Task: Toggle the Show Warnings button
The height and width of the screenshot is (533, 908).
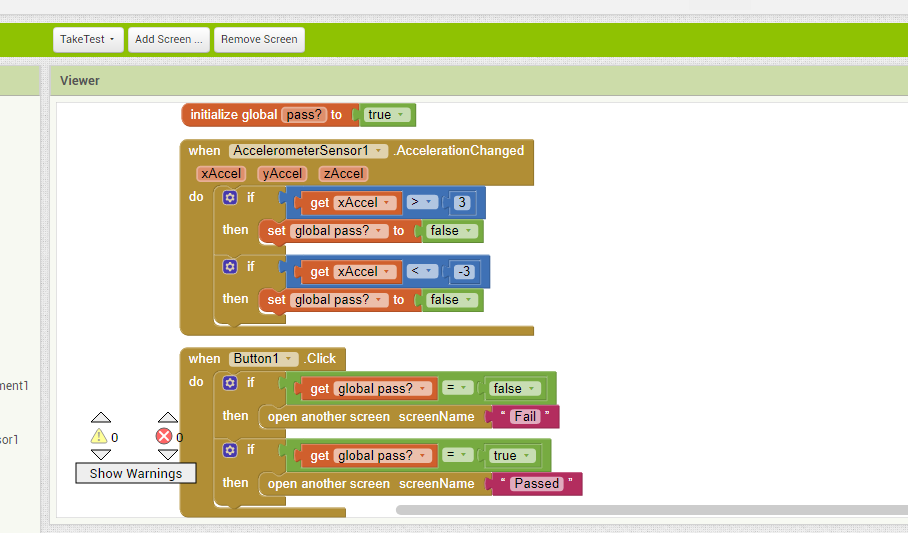Action: pyautogui.click(x=136, y=473)
